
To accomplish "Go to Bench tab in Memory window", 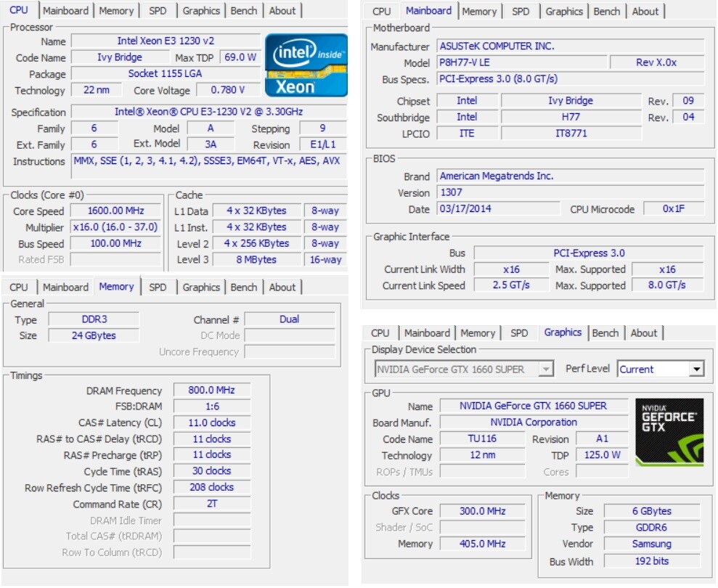I will pyautogui.click(x=244, y=287).
